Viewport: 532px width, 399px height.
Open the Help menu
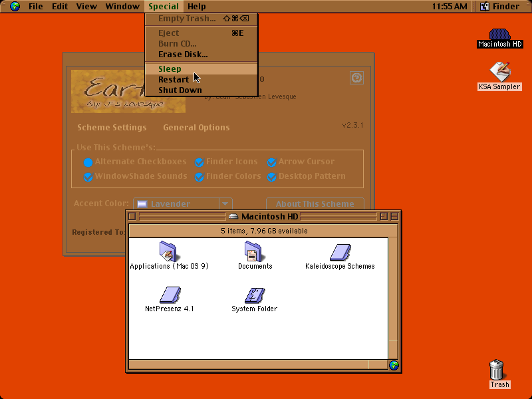pos(197,6)
